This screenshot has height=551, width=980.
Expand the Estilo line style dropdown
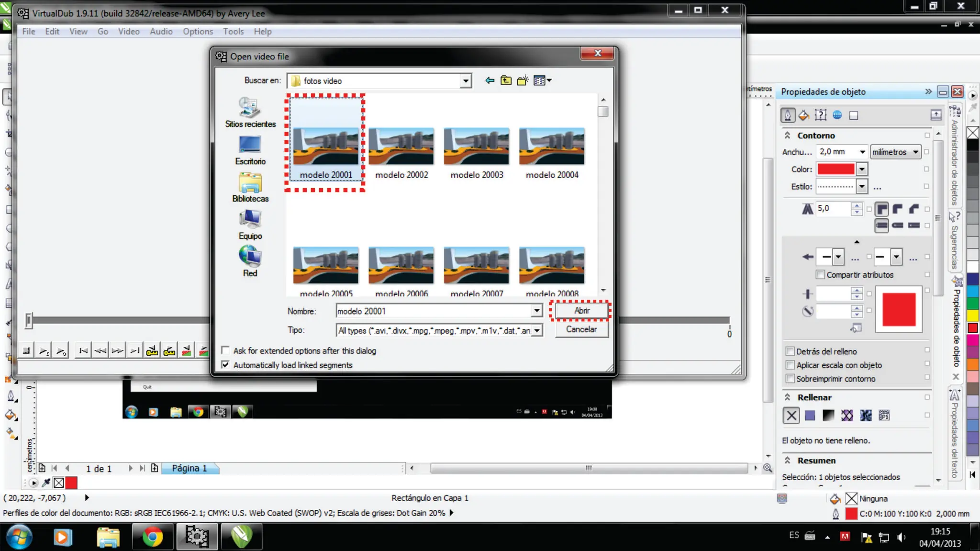(x=862, y=186)
